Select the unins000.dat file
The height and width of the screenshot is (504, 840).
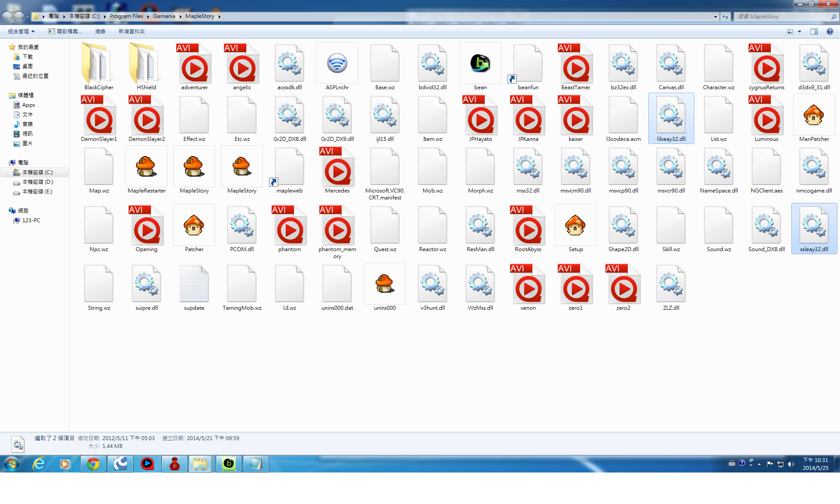click(337, 287)
